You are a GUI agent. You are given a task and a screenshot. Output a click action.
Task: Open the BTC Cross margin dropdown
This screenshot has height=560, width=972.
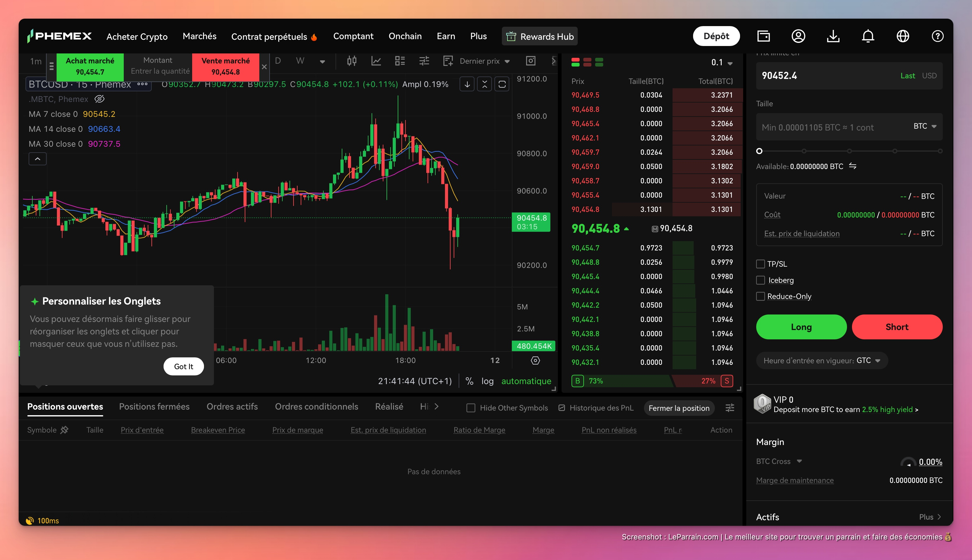[779, 461]
